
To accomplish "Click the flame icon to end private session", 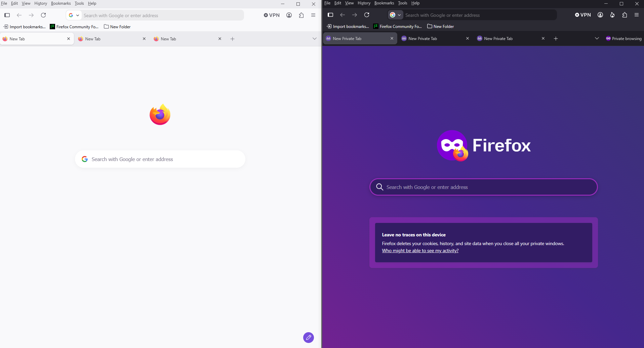I will [612, 15].
